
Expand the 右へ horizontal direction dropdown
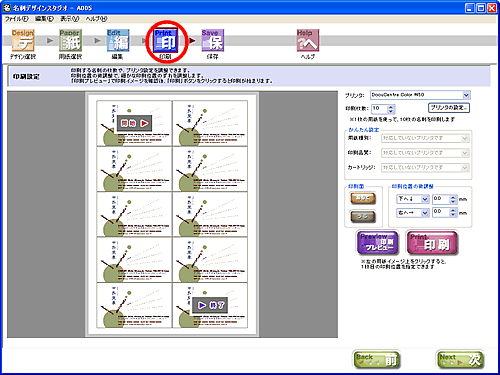pos(425,213)
